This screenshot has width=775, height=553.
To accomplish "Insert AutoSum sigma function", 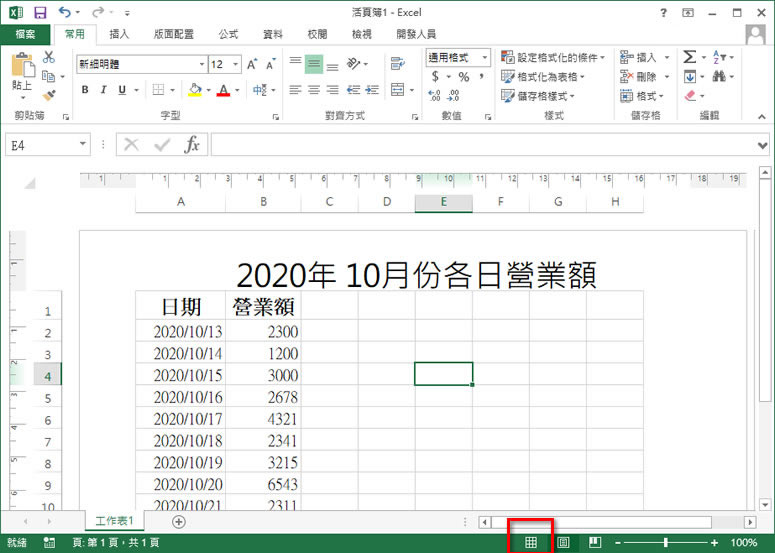I will tap(689, 57).
